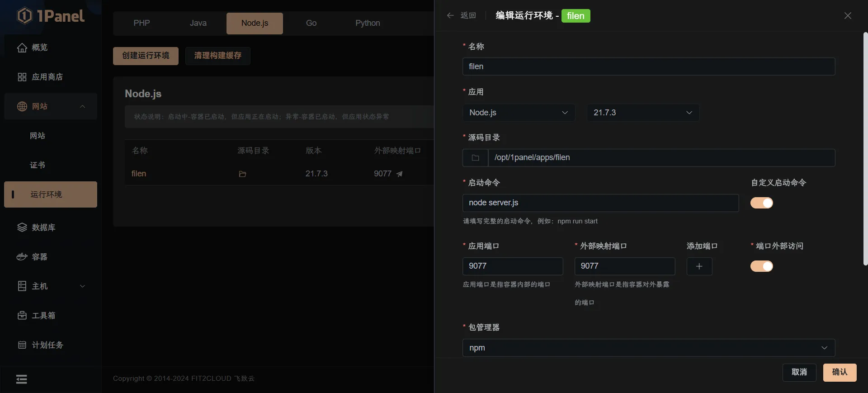Image resolution: width=868 pixels, height=393 pixels.
Task: Click the back arrow icon in editor panel
Action: pyautogui.click(x=450, y=15)
